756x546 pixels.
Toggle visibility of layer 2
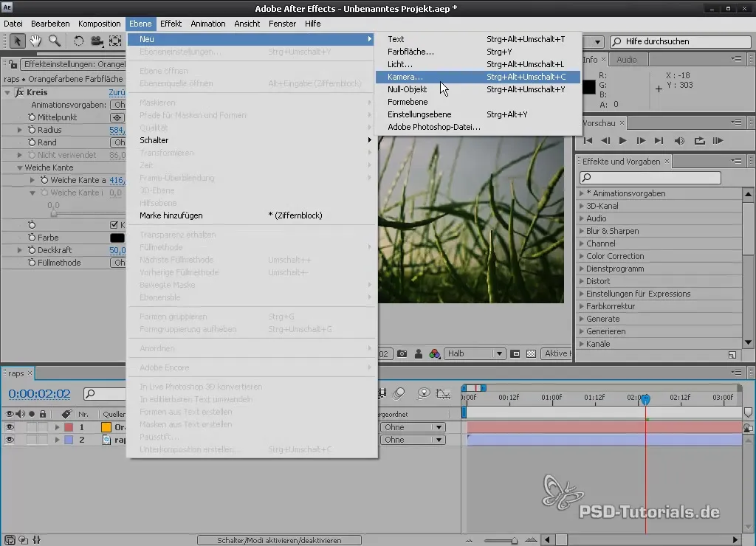tap(10, 440)
